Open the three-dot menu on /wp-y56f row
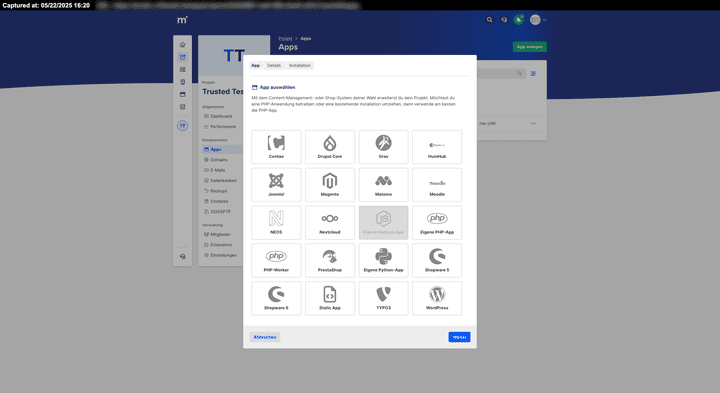The height and width of the screenshot is (393, 720). point(533,123)
